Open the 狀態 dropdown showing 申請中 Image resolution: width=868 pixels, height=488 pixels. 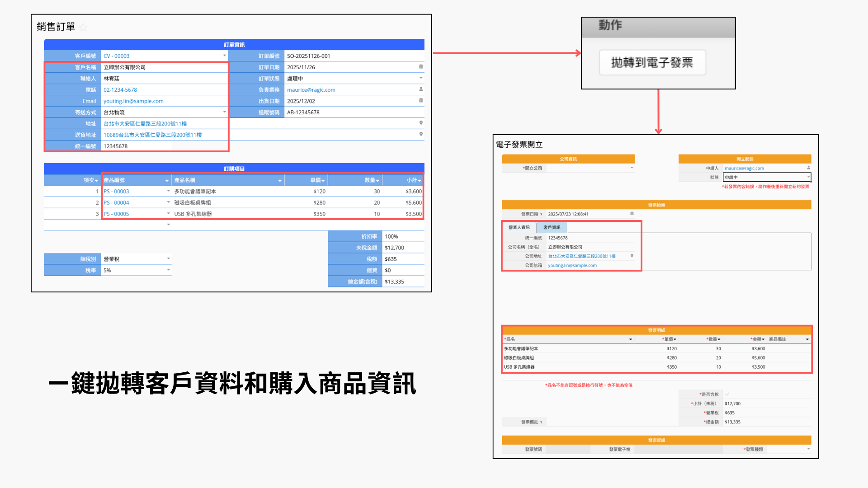808,177
